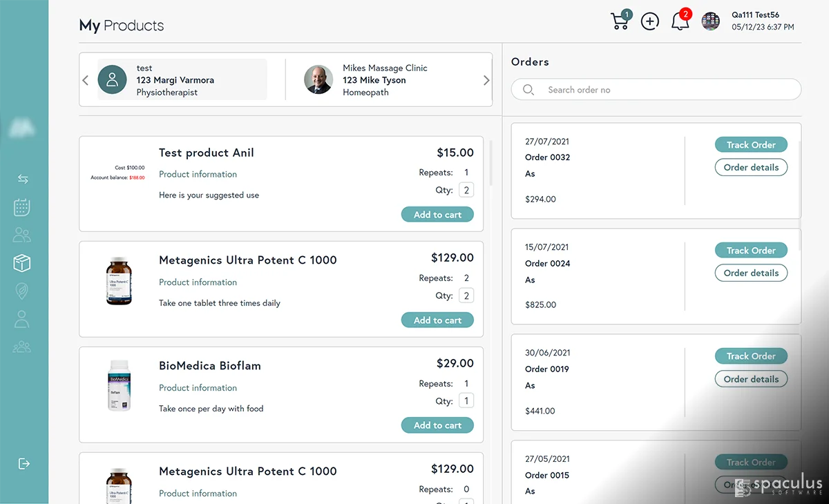
Task: Click the My Products page heading
Action: (122, 26)
